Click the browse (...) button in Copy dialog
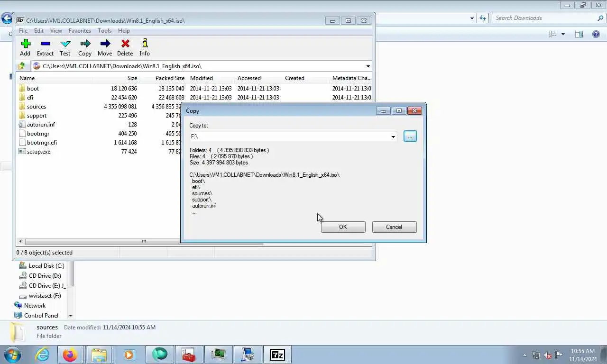This screenshot has height=364, width=607. [x=410, y=136]
